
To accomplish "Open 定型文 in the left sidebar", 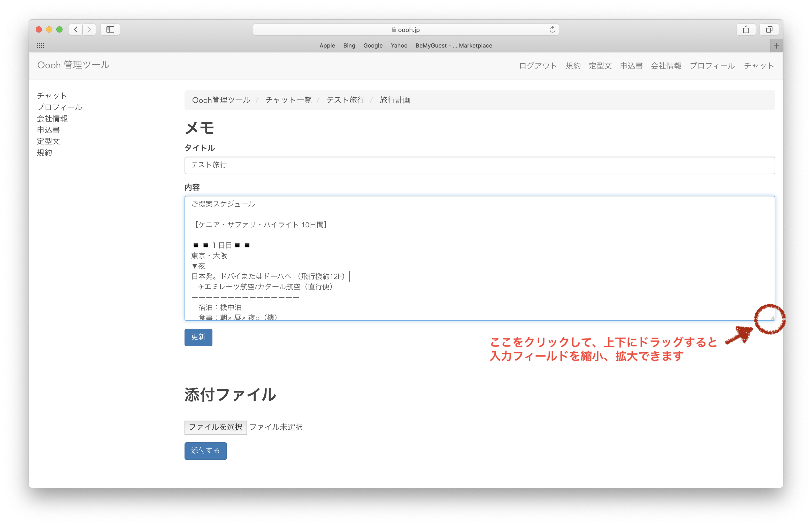I will click(x=48, y=141).
